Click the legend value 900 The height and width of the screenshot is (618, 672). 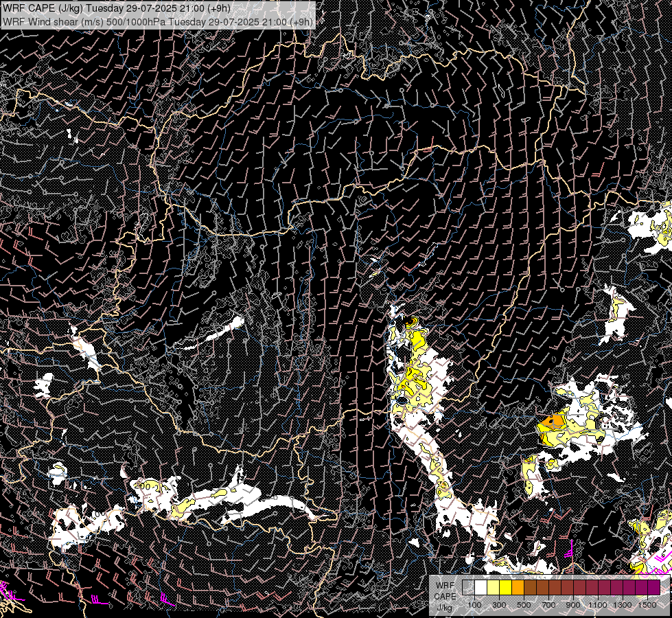573,605
